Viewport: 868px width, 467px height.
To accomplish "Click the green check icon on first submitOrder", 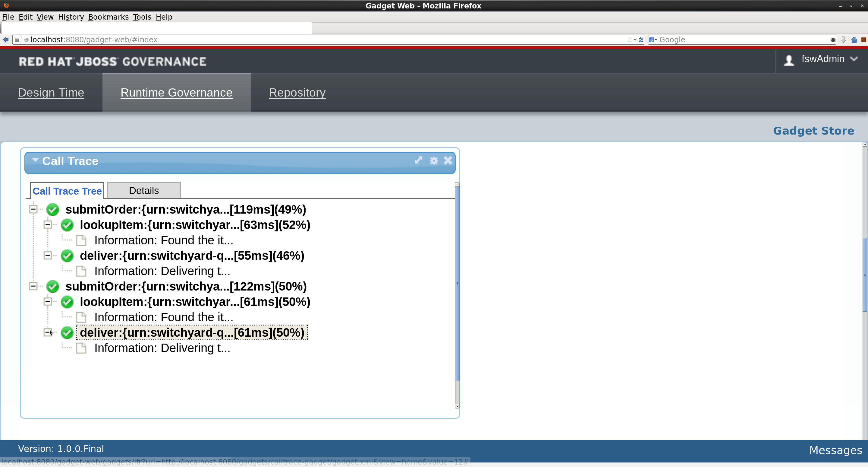I will click(52, 209).
